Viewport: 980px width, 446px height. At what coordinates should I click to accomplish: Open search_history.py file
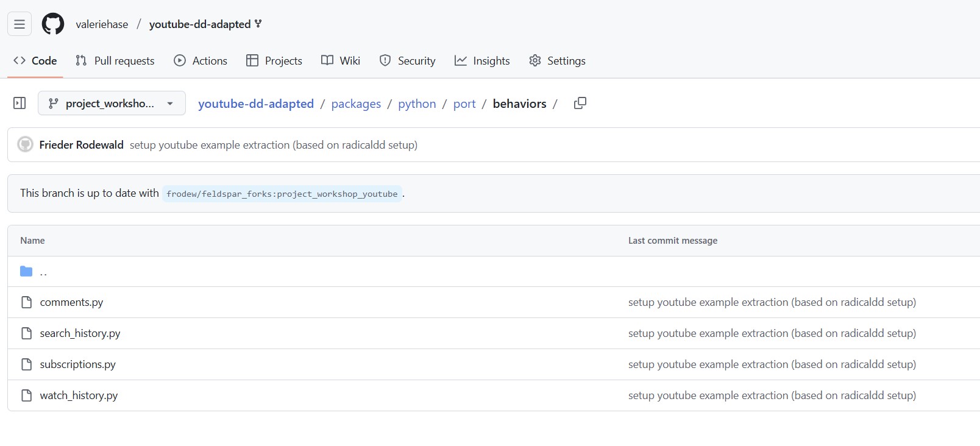[x=80, y=333]
